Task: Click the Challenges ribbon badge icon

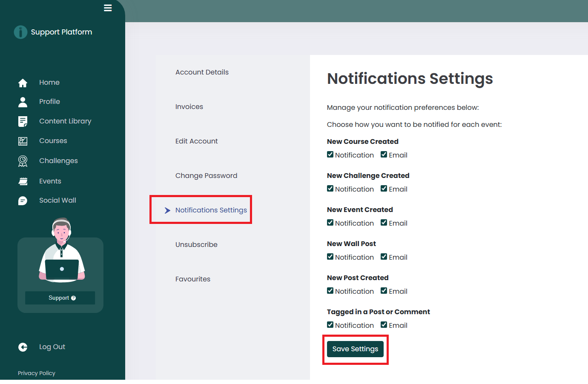Action: (23, 161)
